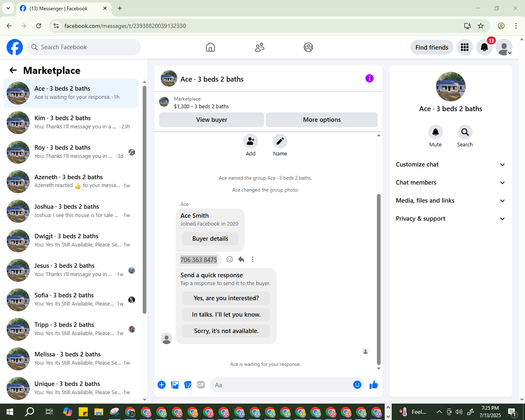The image size is (525, 420).
Task: Click the $1,300 - 3 beds 2 baths listing
Action: 201,106
